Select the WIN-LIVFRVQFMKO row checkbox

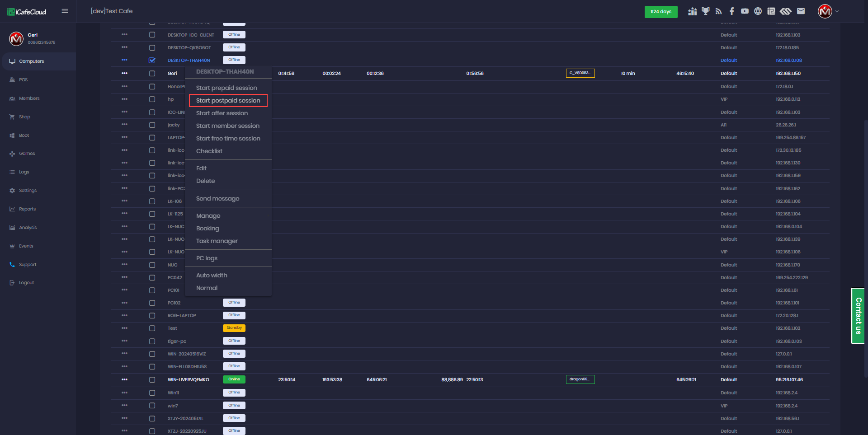pyautogui.click(x=152, y=380)
